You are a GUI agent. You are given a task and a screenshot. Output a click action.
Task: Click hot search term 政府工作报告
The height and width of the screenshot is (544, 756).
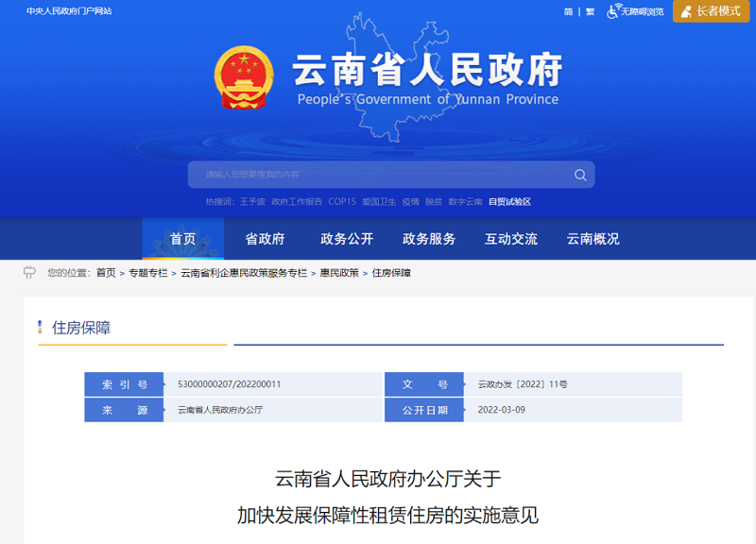[297, 202]
